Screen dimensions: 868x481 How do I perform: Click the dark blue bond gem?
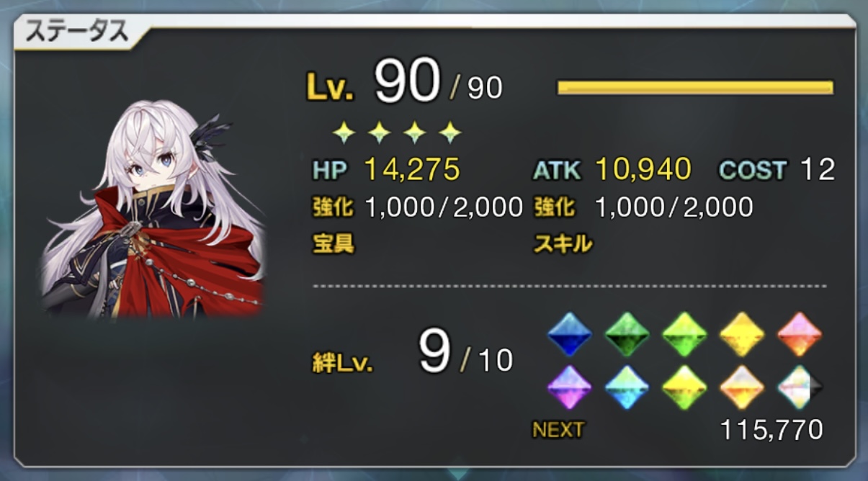point(570,334)
